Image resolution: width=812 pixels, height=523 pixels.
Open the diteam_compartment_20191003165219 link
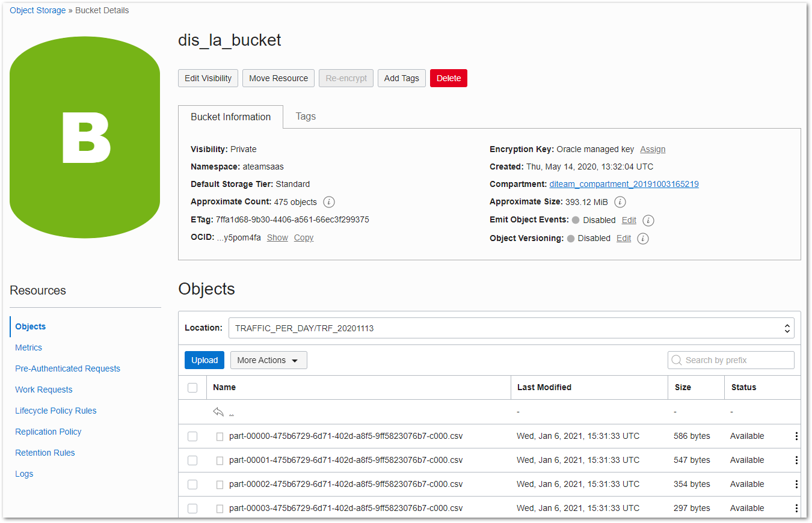click(624, 184)
